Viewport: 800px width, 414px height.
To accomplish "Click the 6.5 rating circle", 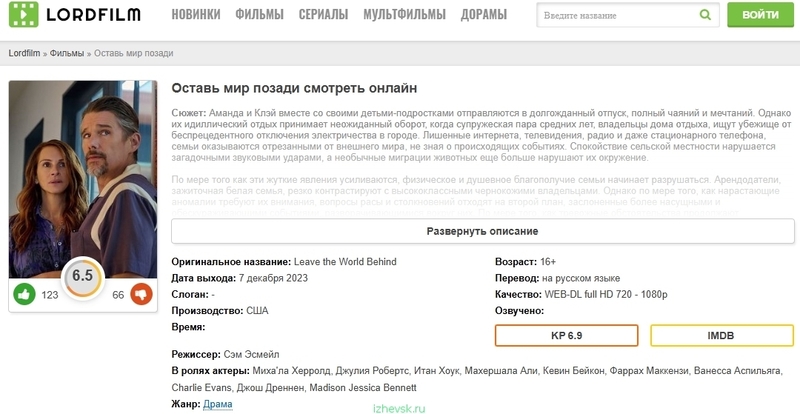I will 83,276.
